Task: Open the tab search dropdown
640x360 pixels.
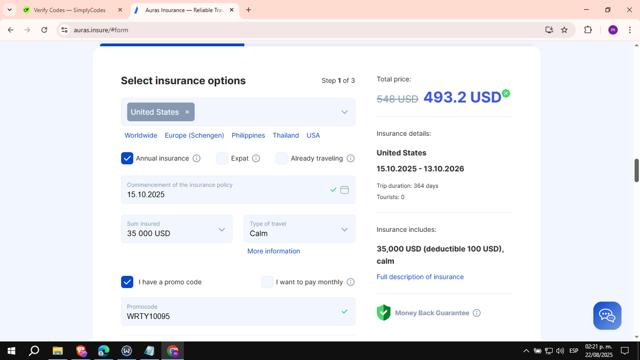Action: 10,10
